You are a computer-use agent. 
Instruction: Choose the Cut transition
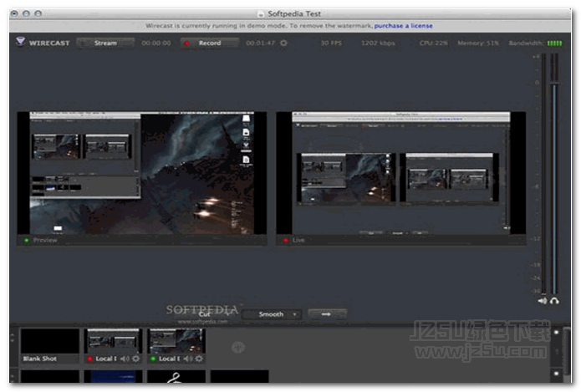click(x=205, y=314)
